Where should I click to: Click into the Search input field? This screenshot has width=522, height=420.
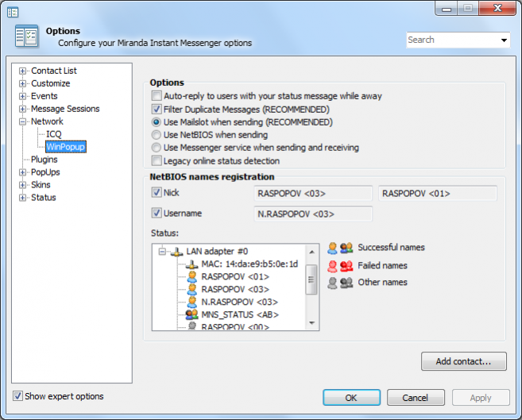coord(453,40)
